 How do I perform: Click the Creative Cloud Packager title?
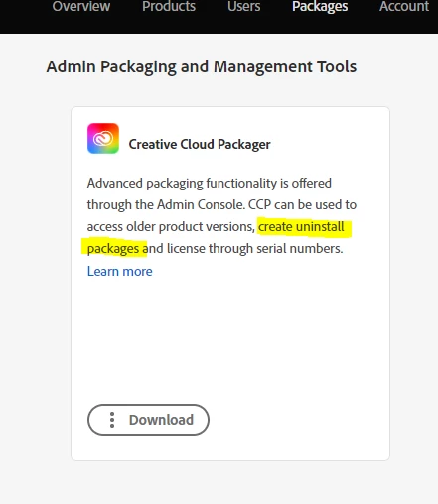pyautogui.click(x=200, y=144)
